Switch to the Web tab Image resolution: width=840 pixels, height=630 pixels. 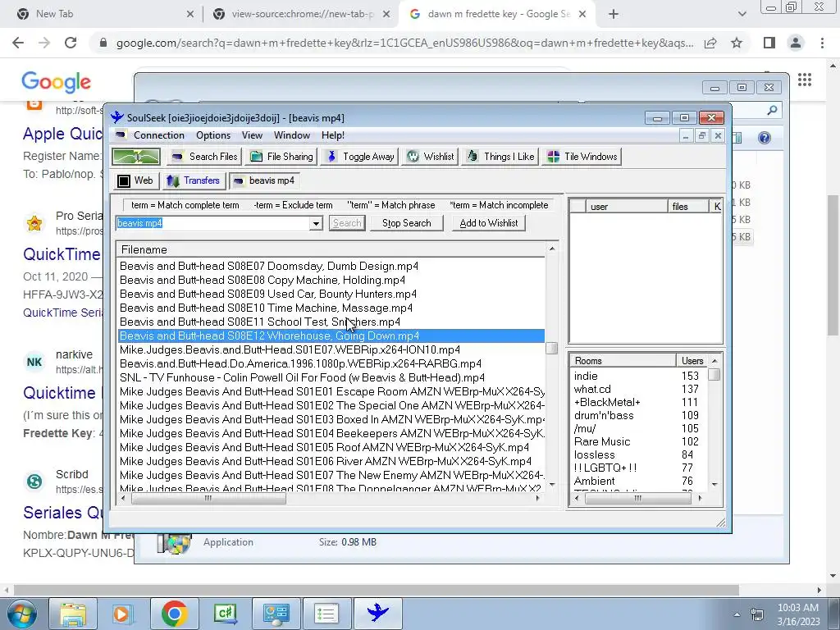(x=135, y=180)
